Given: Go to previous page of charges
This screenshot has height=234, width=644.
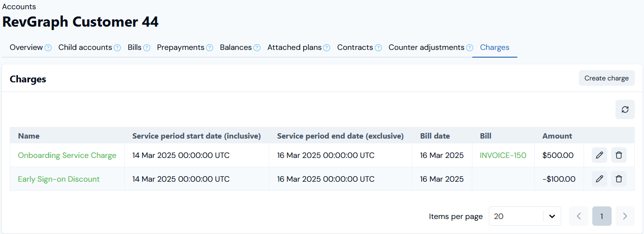Looking at the screenshot, I should (579, 216).
